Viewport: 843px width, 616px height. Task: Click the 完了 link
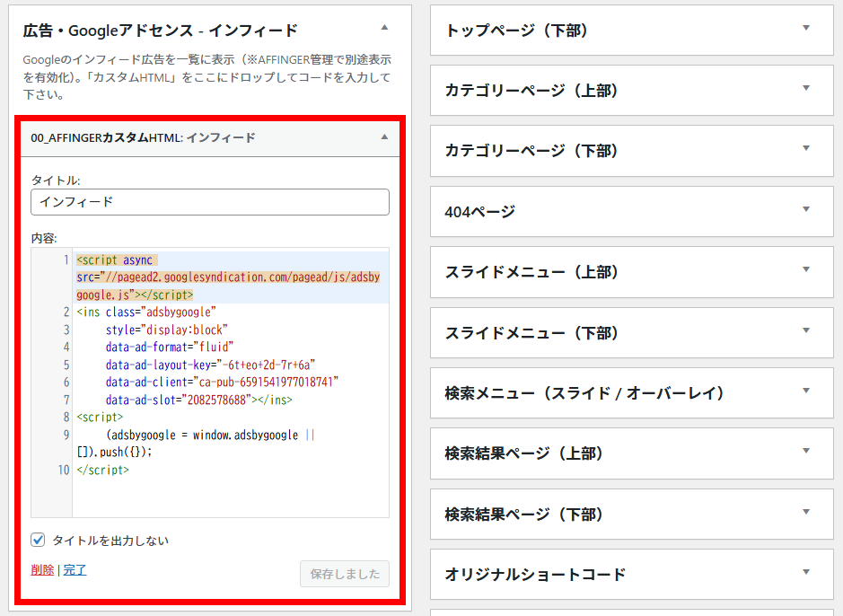(x=75, y=569)
